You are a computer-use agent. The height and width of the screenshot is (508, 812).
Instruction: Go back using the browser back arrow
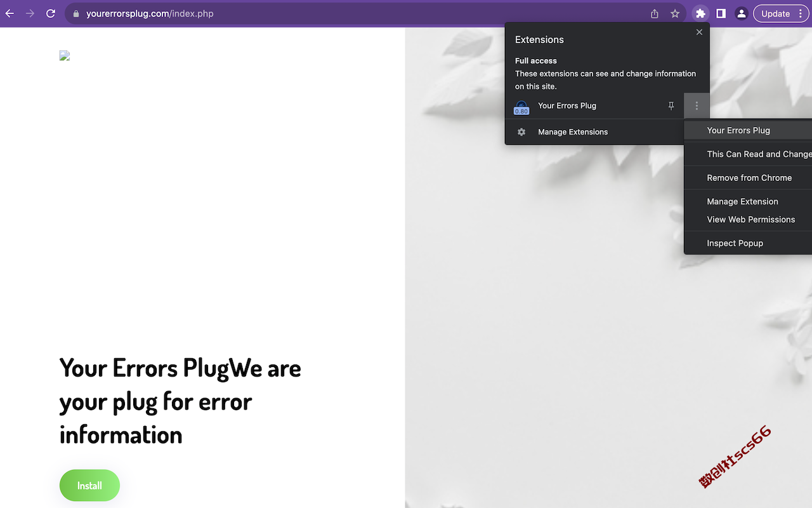10,13
